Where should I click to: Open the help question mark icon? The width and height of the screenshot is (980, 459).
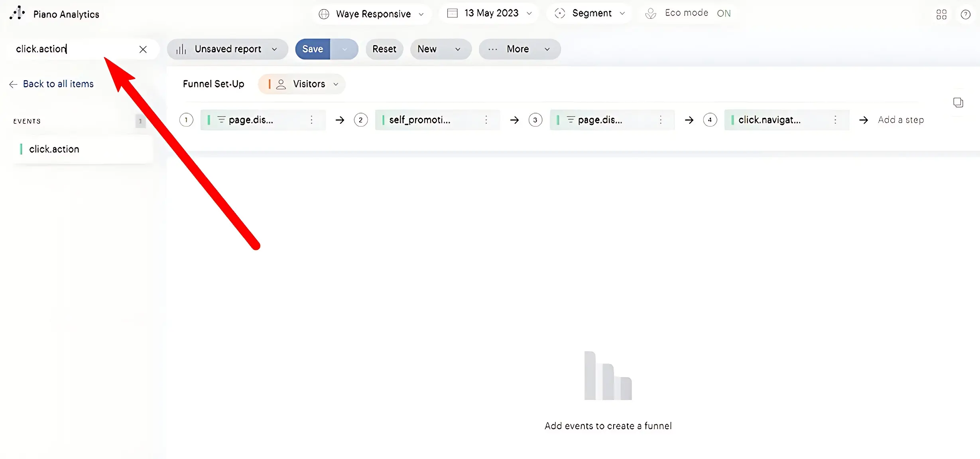(x=965, y=14)
